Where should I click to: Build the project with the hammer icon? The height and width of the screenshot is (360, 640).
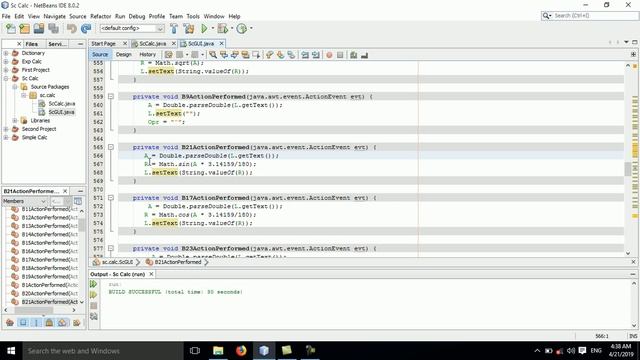coord(174,29)
